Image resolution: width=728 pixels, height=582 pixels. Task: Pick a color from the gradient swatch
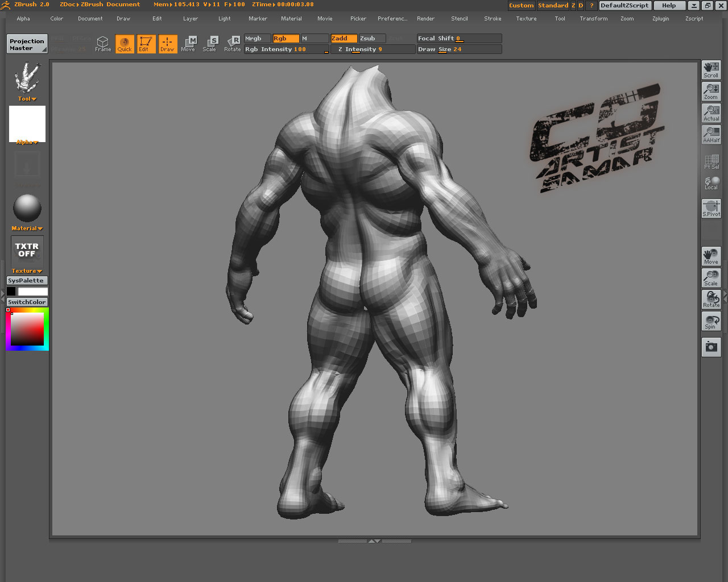pos(26,330)
